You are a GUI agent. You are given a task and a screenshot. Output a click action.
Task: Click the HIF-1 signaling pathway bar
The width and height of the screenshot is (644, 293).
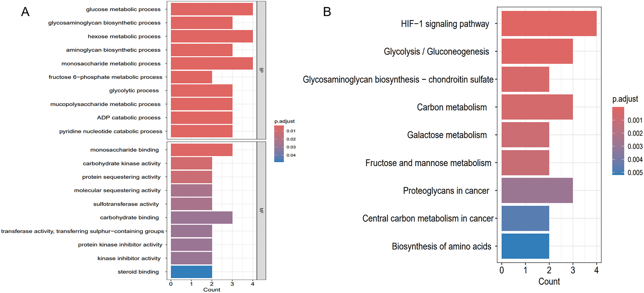tap(549, 24)
